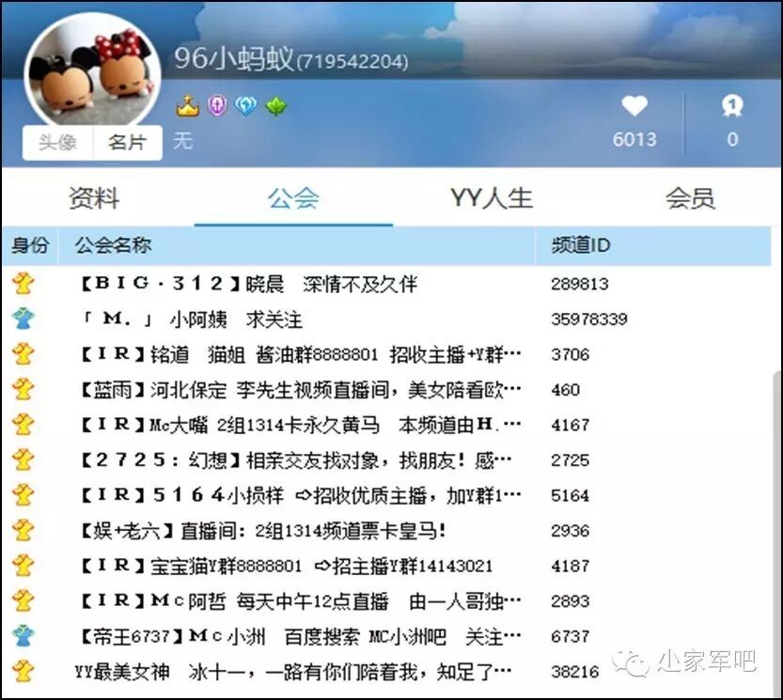Select the guild 【BIG·312】晓晨 深情不及久伴
Image resolution: width=783 pixels, height=700 pixels.
pyautogui.click(x=249, y=284)
